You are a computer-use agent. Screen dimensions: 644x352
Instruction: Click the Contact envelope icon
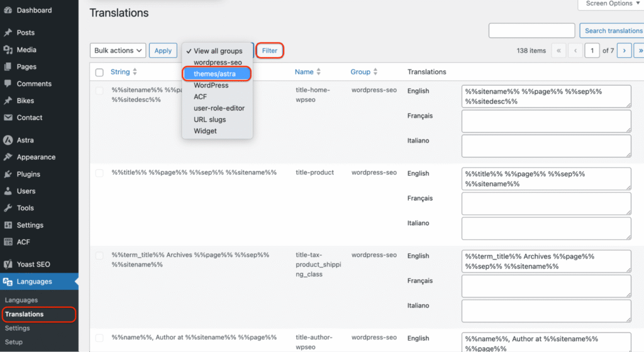(x=8, y=118)
